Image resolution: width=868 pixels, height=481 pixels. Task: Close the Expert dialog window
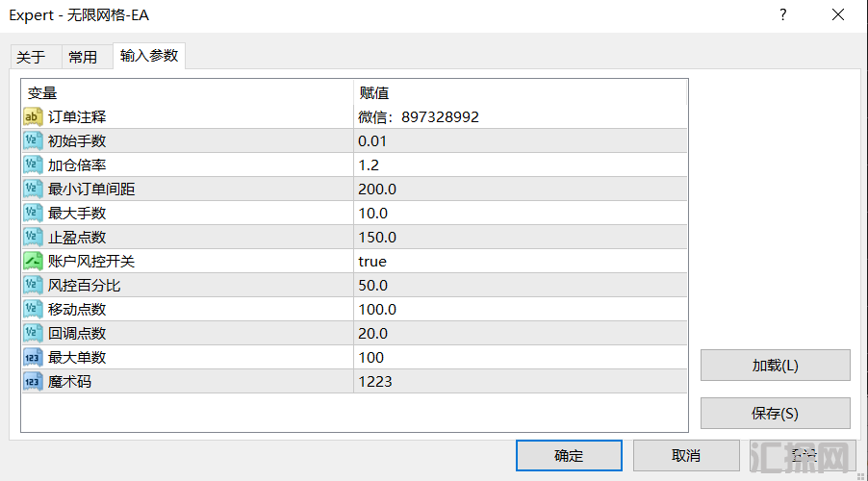(x=838, y=15)
